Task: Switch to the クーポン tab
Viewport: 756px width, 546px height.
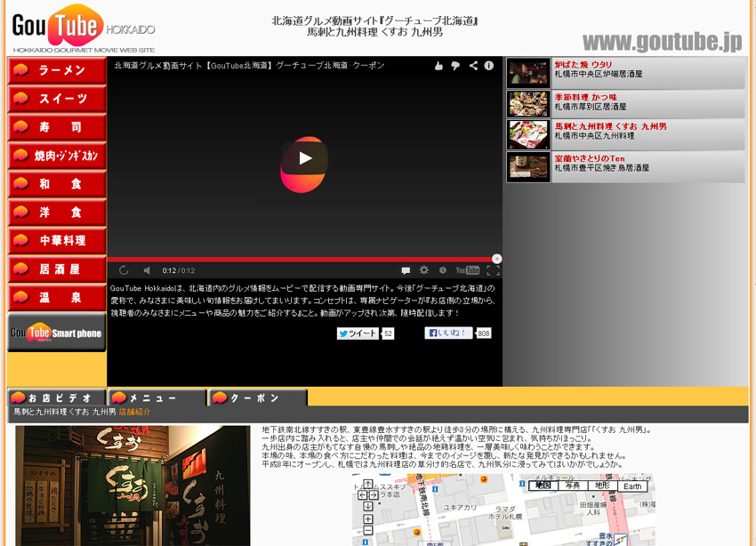Action: 258,397
